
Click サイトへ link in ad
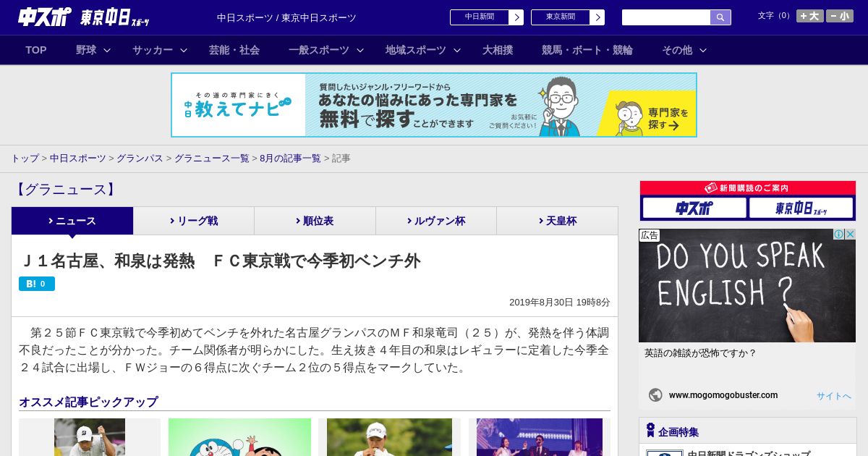pyautogui.click(x=834, y=396)
